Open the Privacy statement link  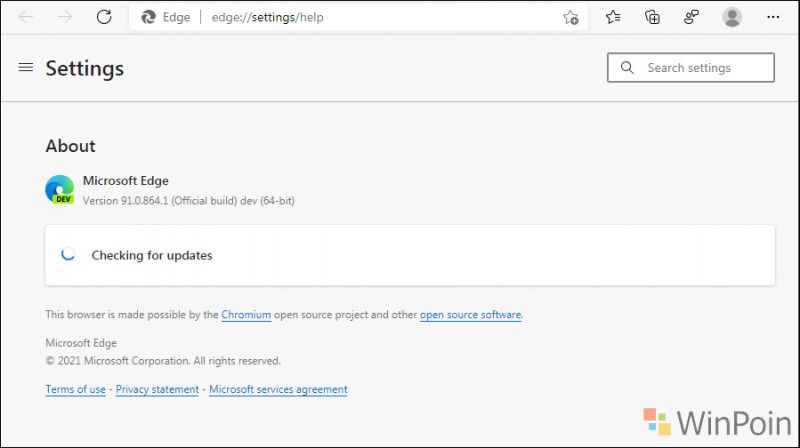(157, 389)
